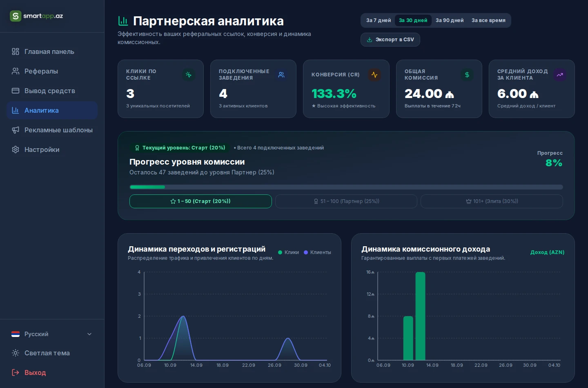Click the Настройки gear icon
Image resolution: width=588 pixels, height=388 pixels.
tap(16, 149)
